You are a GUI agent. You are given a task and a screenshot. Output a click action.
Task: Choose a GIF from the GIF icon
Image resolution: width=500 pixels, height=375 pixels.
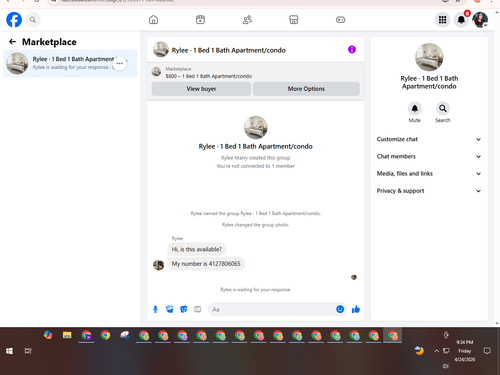pyautogui.click(x=198, y=309)
